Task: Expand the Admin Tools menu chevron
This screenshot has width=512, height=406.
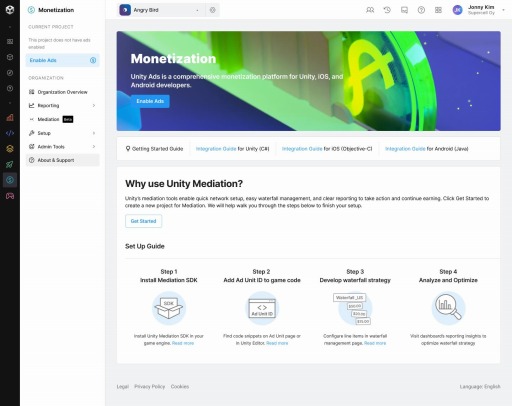Action: point(94,146)
